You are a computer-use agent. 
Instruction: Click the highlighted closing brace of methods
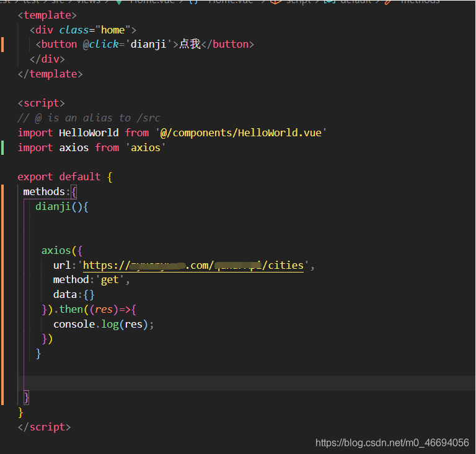(27, 398)
